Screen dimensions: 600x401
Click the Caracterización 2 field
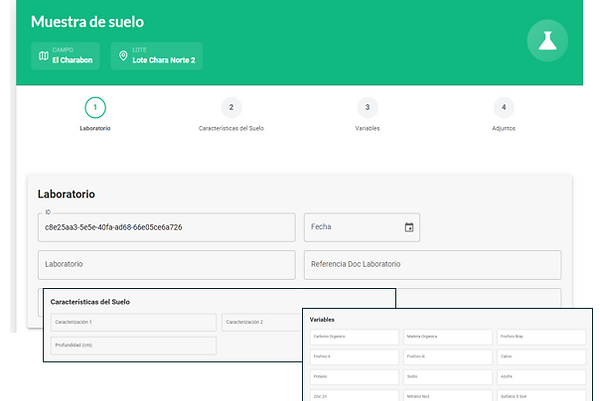click(262, 323)
